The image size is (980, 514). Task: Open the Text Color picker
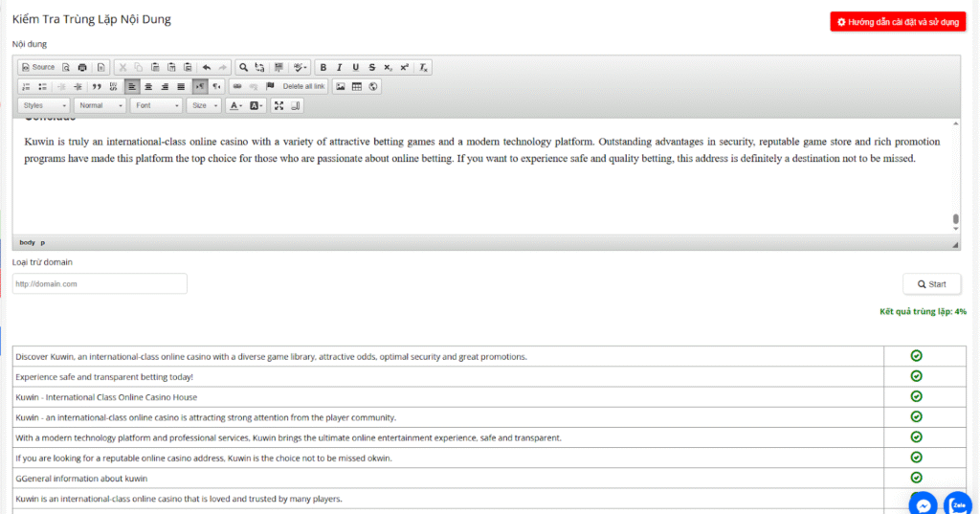click(235, 105)
